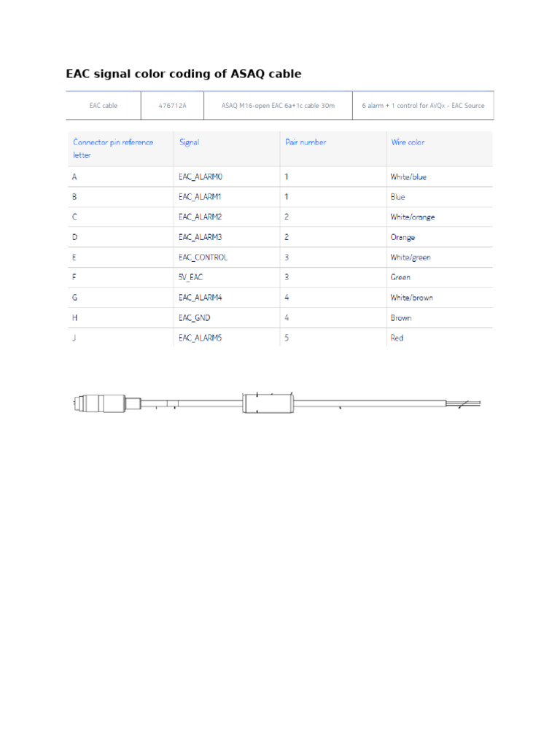
Task: Click the 'Signal' column header
Action: (x=189, y=142)
